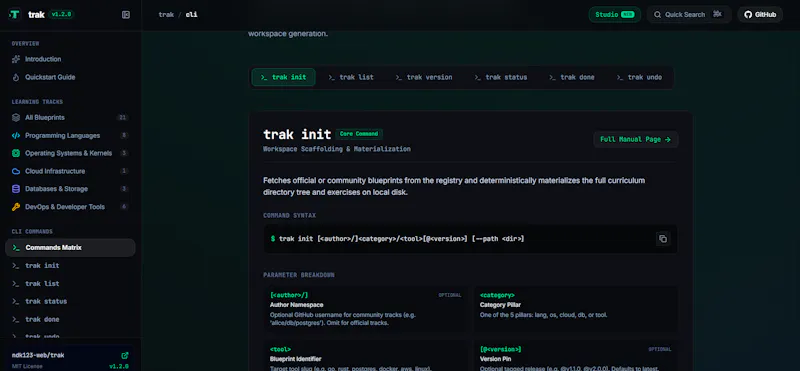Click the Quick Search magnifier icon
This screenshot has width=800, height=371.
[x=658, y=15]
